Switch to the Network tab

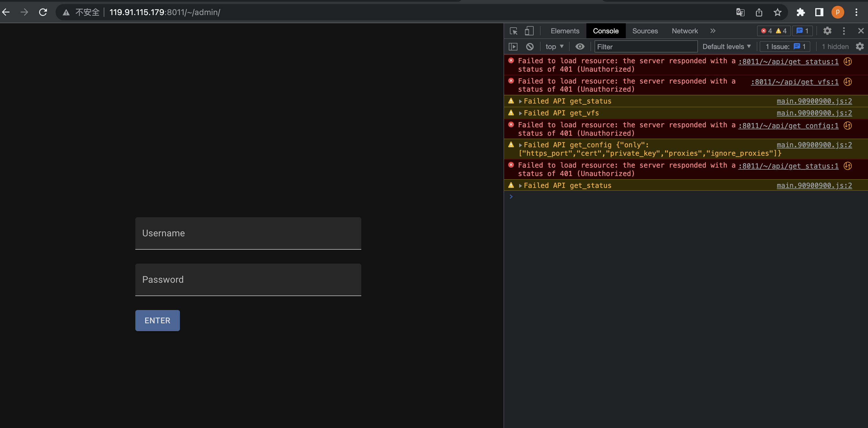click(x=685, y=31)
